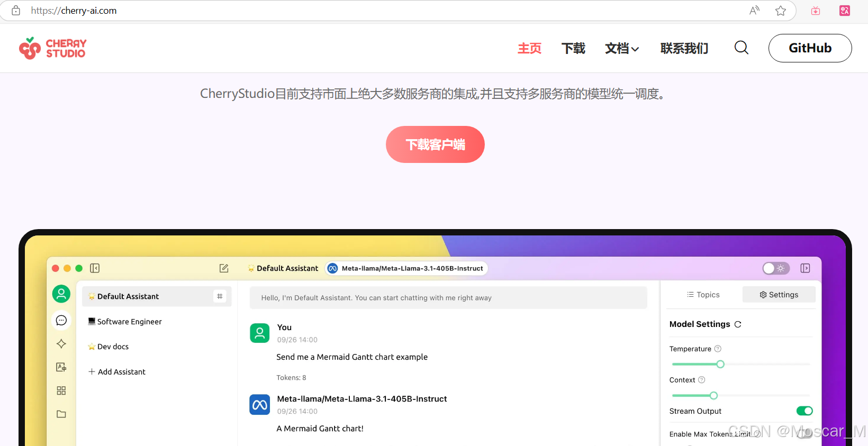Collapse the left sidebar panel icon

pos(95,268)
